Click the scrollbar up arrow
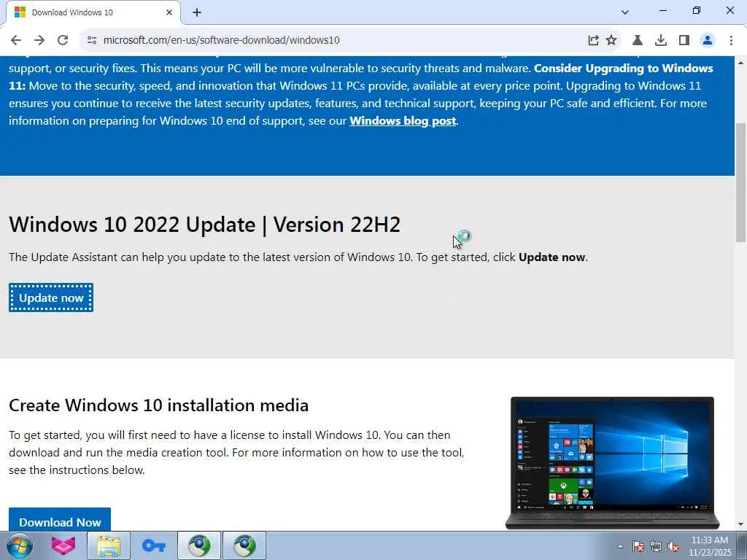Screen dimensions: 747x560 741,63
